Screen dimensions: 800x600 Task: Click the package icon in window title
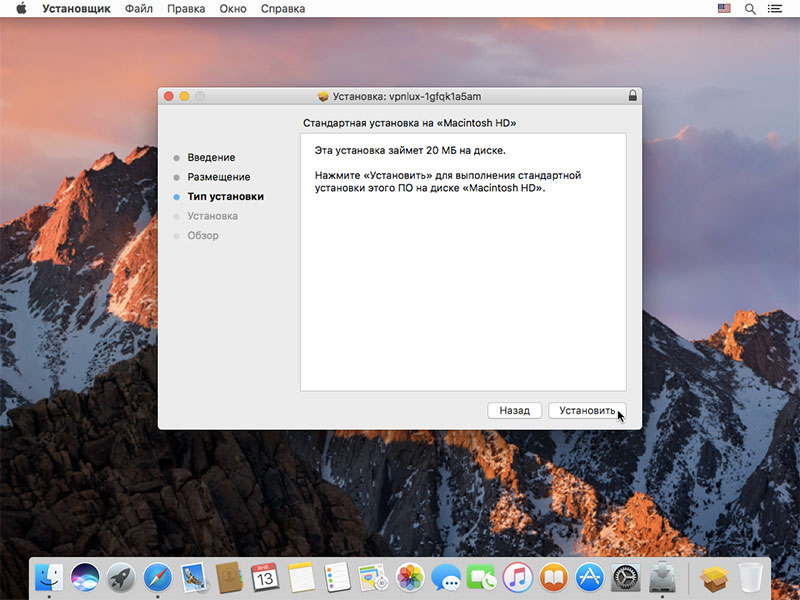[322, 96]
